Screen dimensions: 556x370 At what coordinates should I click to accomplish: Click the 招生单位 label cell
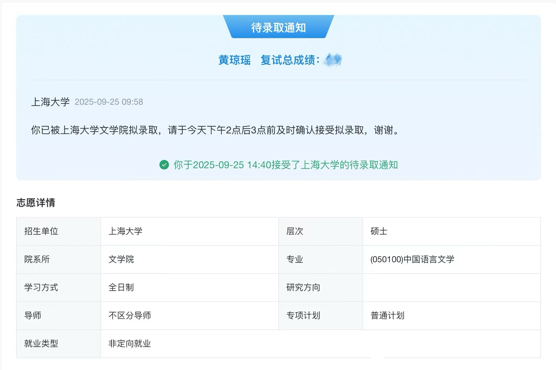(59, 231)
